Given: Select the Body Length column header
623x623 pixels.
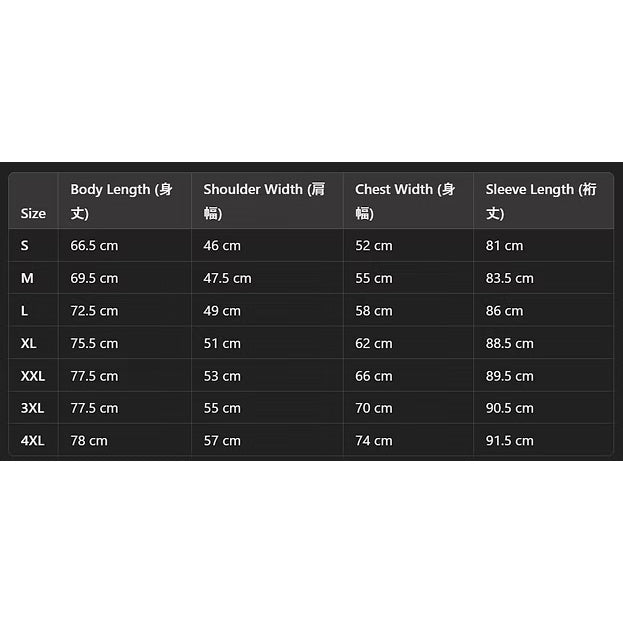Looking at the screenshot, I should pyautogui.click(x=121, y=201).
